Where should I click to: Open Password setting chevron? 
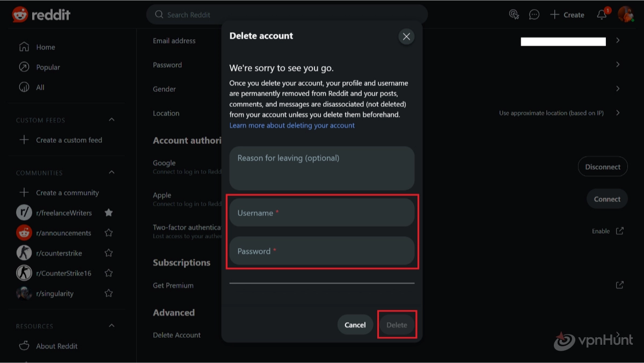pyautogui.click(x=618, y=64)
